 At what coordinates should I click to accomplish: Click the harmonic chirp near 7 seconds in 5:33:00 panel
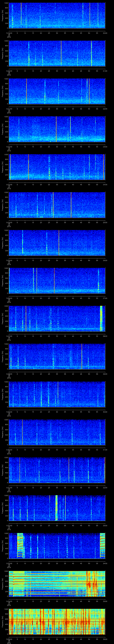pos(20,546)
